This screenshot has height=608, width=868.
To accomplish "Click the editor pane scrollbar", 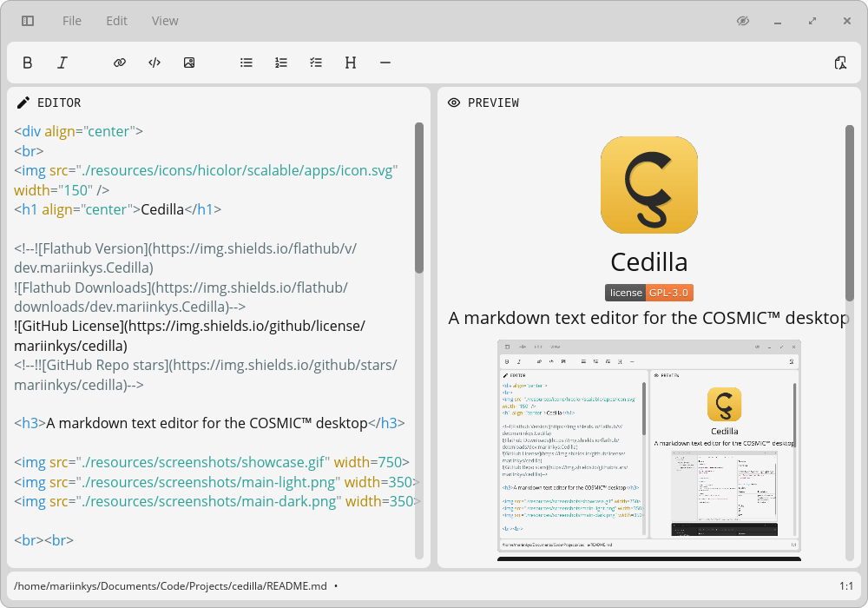I will click(x=419, y=198).
